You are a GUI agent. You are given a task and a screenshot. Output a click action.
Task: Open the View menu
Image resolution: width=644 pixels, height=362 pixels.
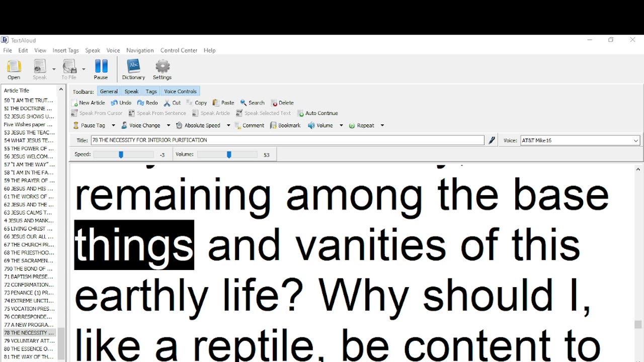click(40, 50)
